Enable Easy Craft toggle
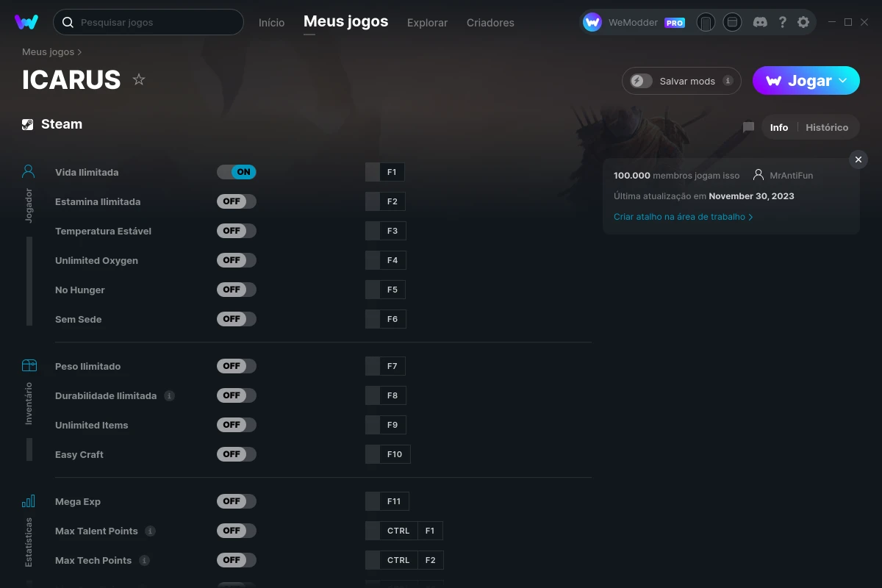Viewport: 882px width, 588px height. coord(237,454)
